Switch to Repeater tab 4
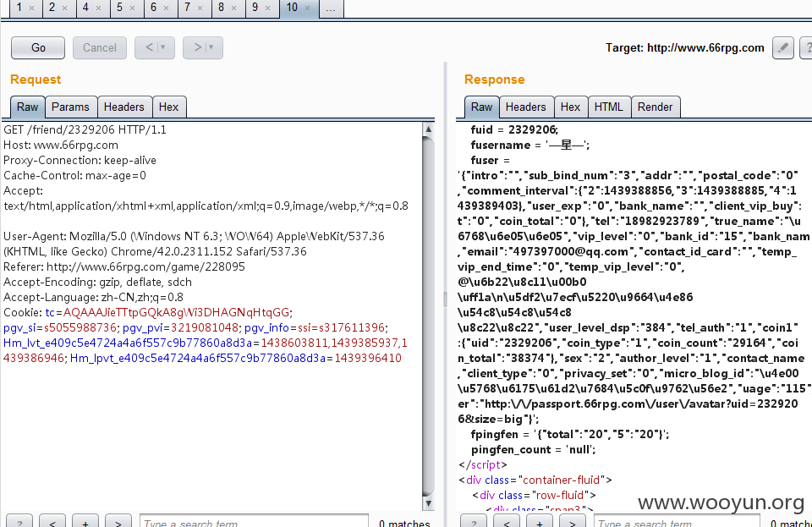This screenshot has width=812, height=527. (x=85, y=8)
